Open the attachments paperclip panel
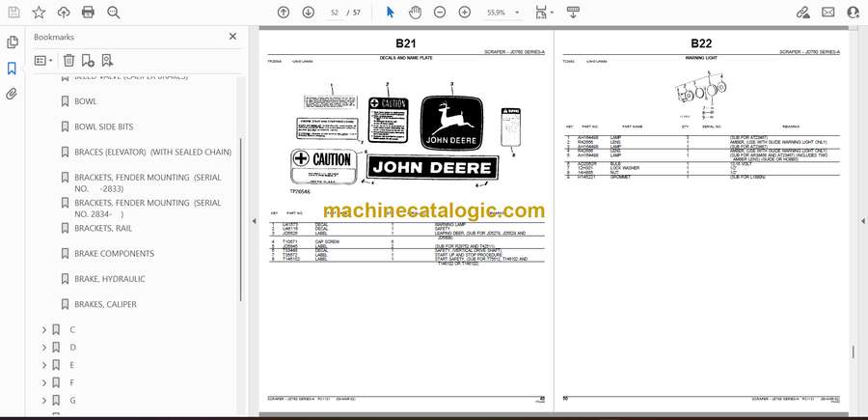The height and width of the screenshot is (420, 868). pyautogui.click(x=13, y=94)
